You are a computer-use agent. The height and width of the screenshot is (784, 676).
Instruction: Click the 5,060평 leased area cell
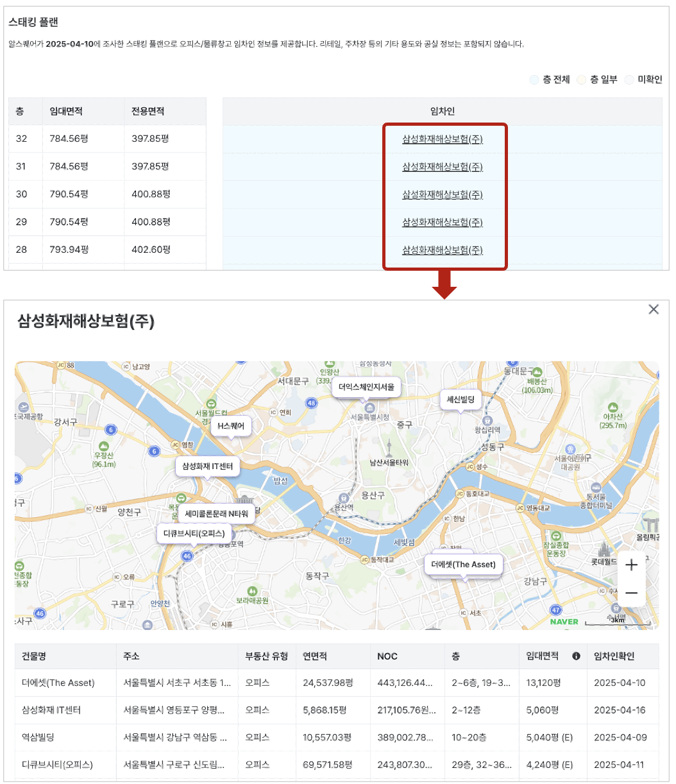pos(553,710)
